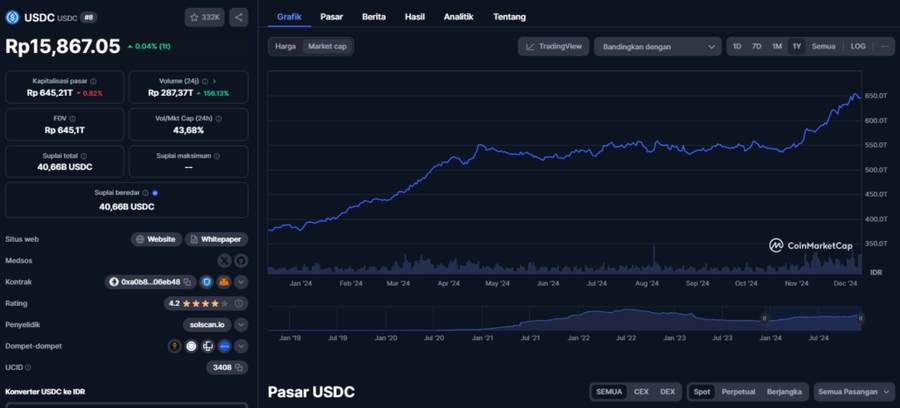Set chart range to 1D
Screen dimensions: 900x408
click(737, 46)
